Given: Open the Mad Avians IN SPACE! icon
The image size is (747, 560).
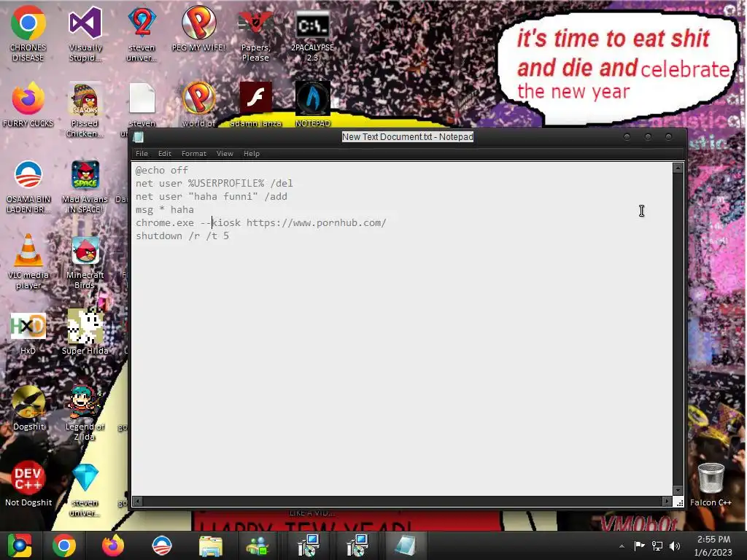Looking at the screenshot, I should 85,186.
